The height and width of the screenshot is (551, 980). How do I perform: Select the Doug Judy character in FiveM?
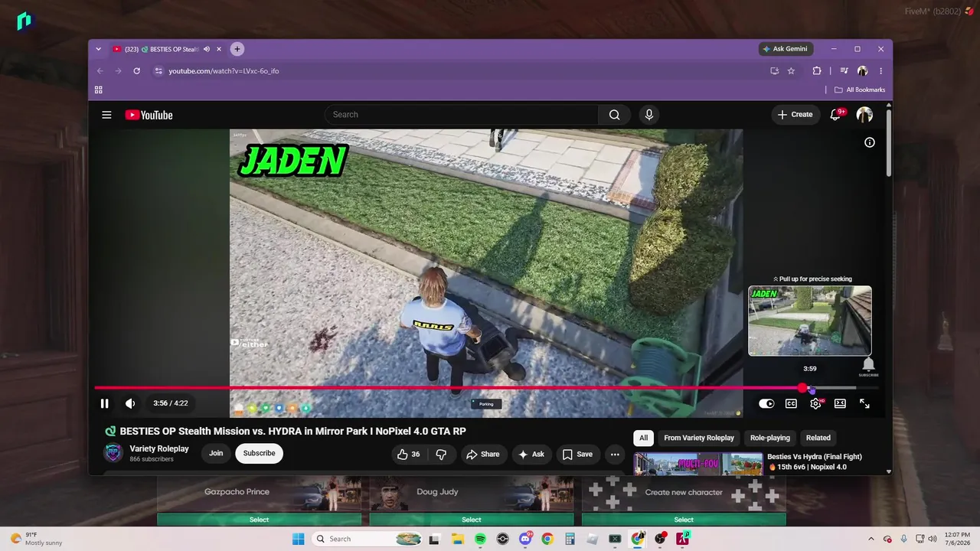[472, 520]
